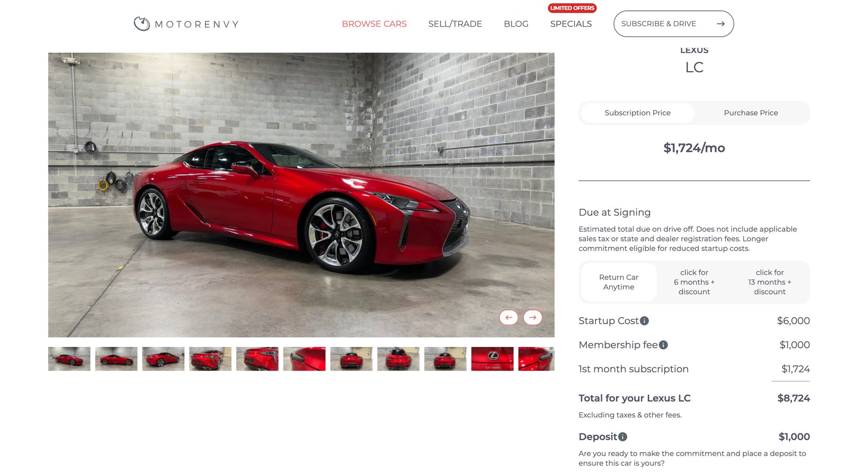
Task: Open the Browse Cars menu item
Action: [374, 24]
